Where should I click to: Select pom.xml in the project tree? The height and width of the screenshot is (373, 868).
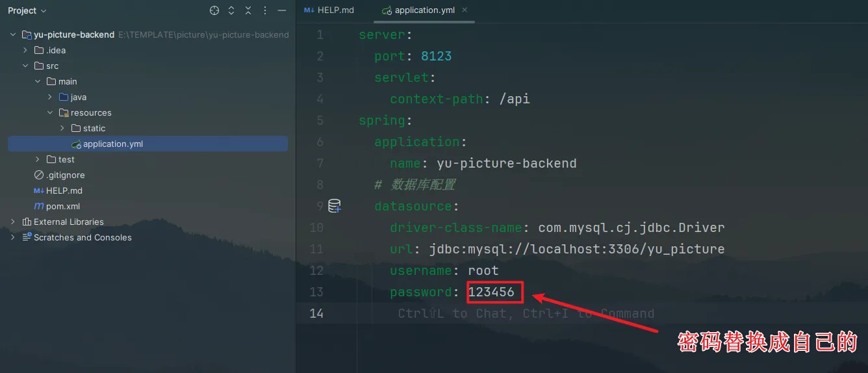point(62,206)
